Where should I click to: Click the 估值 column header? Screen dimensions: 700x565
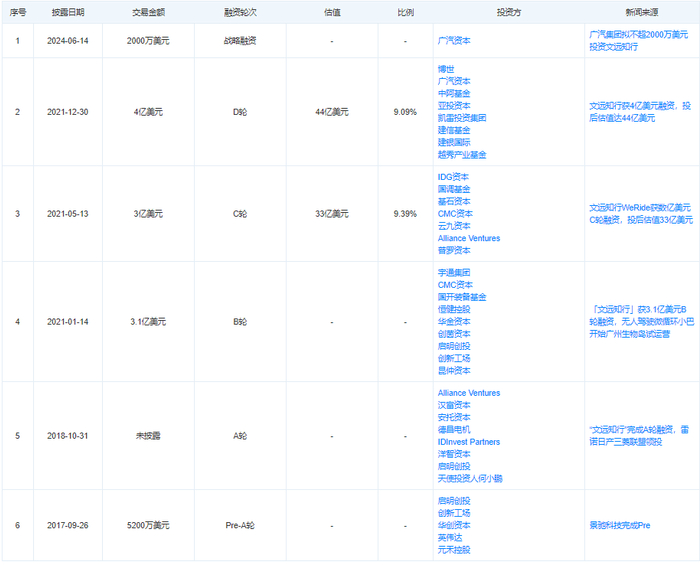pos(332,12)
